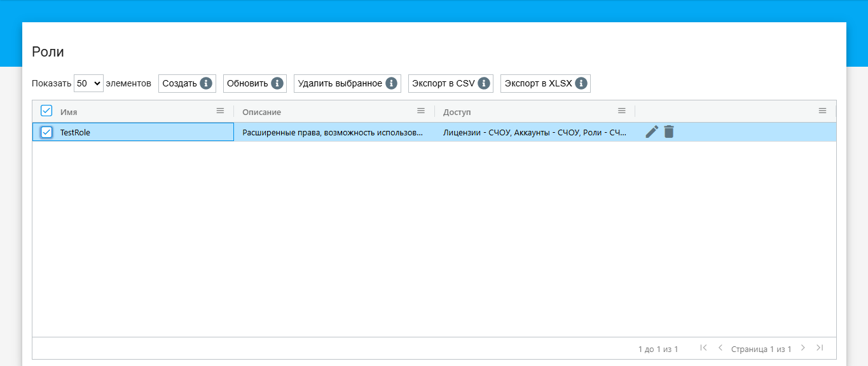Click the next page arrow

coord(803,348)
